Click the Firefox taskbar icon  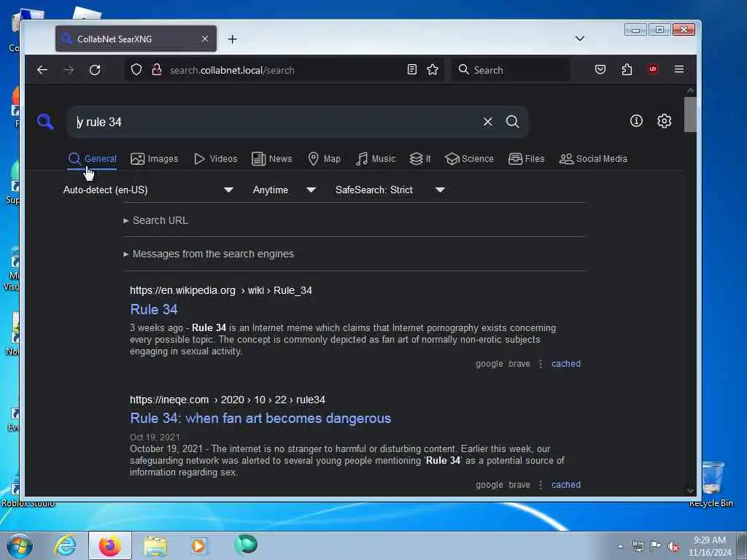(110, 545)
